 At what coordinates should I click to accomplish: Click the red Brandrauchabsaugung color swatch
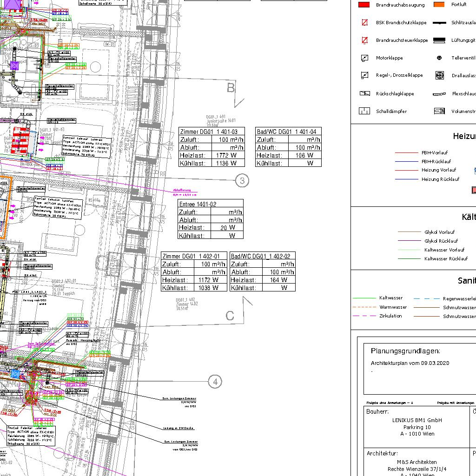tap(364, 5)
